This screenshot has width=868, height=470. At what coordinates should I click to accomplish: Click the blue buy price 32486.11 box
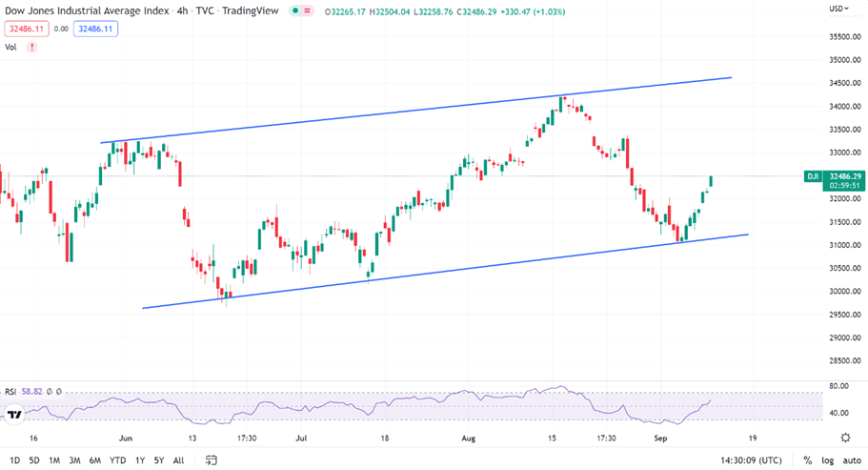(95, 29)
